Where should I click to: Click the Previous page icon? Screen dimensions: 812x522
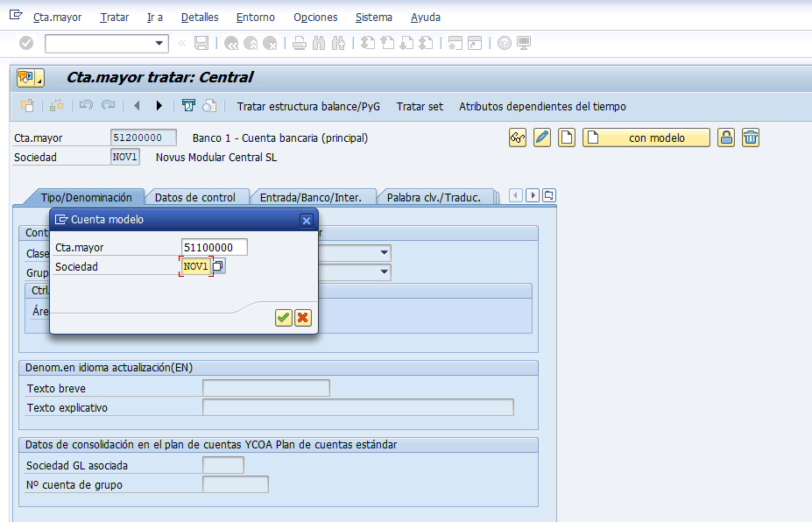click(387, 43)
